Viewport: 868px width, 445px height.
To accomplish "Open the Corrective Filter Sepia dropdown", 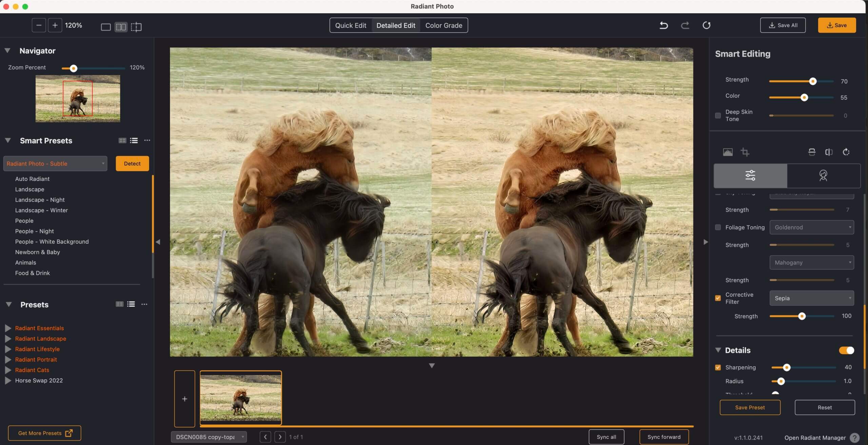I will coord(812,298).
